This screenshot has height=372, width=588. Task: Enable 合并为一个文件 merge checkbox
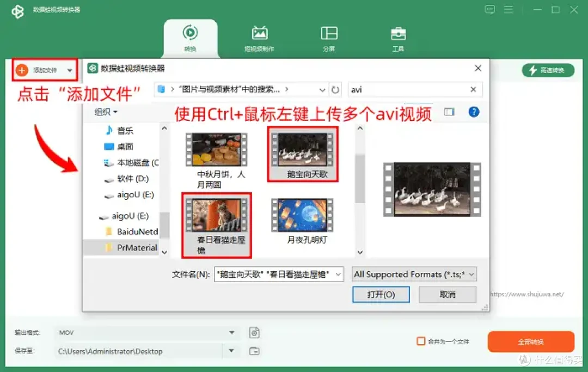[421, 341]
